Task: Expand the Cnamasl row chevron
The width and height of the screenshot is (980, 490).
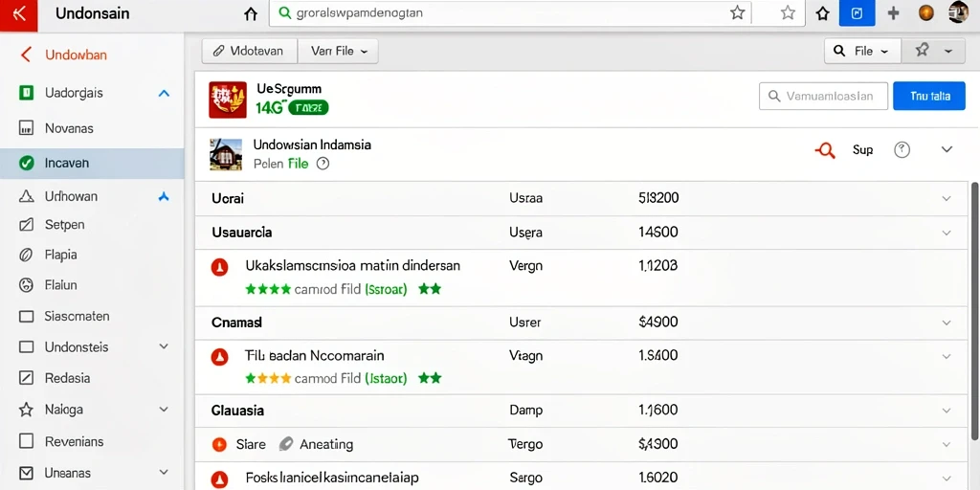Action: tap(947, 323)
